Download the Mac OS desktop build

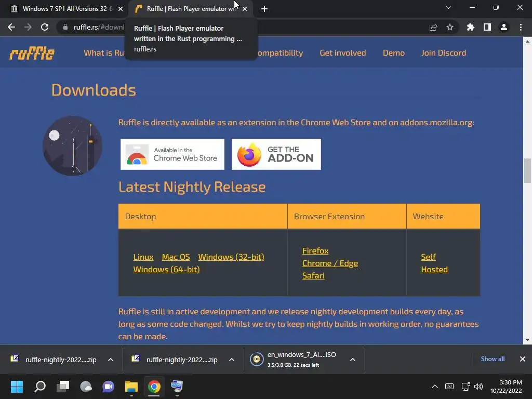176,257
